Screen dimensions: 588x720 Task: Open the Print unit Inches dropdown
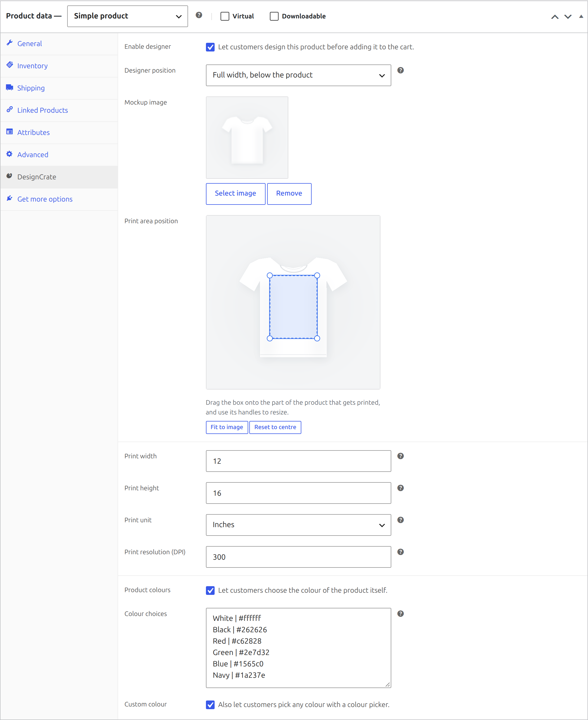(298, 525)
